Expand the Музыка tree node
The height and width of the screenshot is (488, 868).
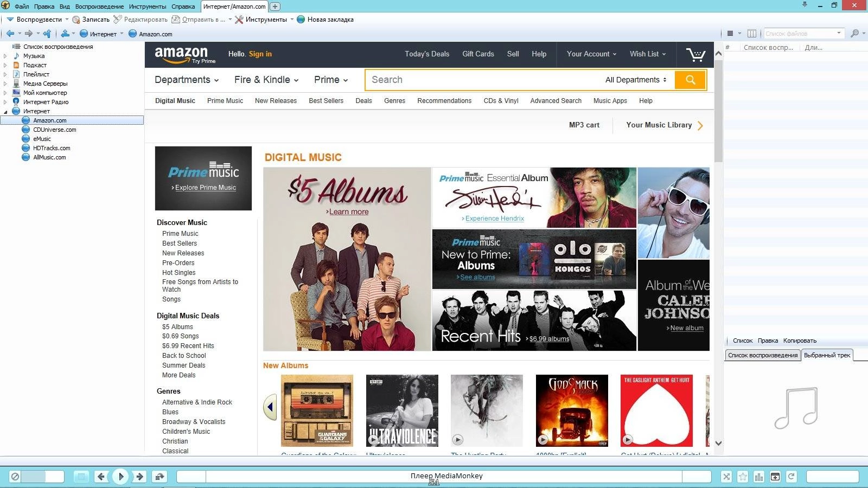tap(5, 56)
